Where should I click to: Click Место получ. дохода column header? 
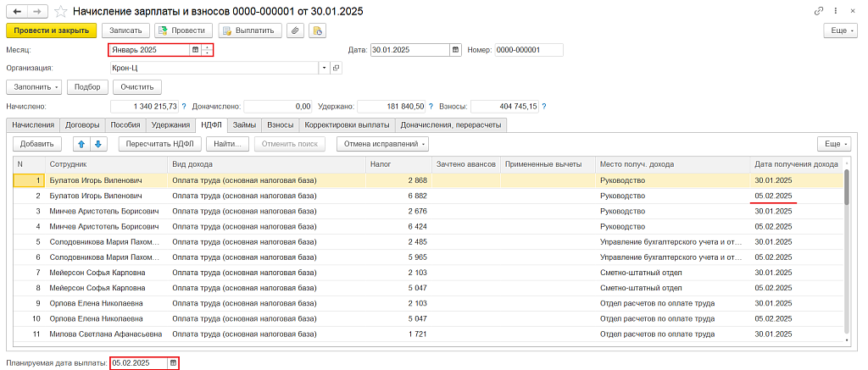coord(672,163)
